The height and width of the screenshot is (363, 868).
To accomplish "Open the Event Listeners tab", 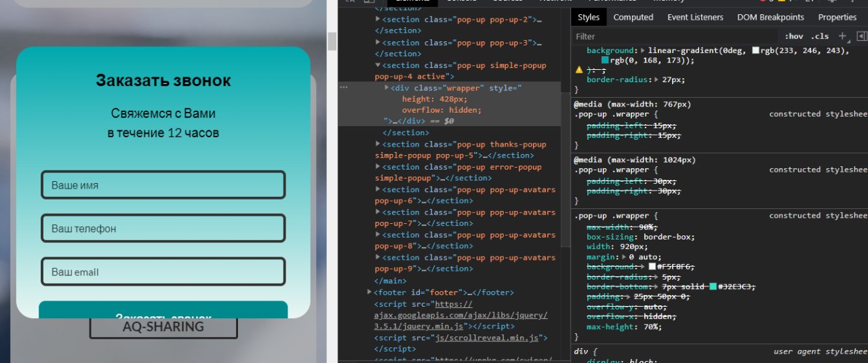I will pyautogui.click(x=695, y=17).
